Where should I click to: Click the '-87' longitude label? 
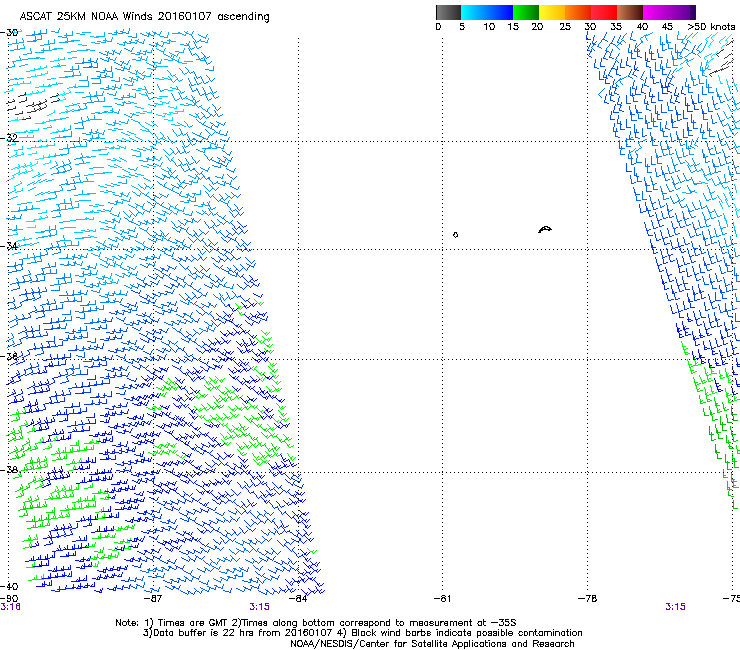pos(153,599)
